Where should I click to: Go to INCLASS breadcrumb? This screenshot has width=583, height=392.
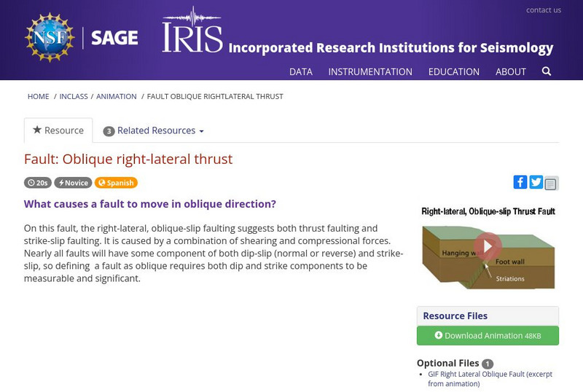tap(74, 96)
